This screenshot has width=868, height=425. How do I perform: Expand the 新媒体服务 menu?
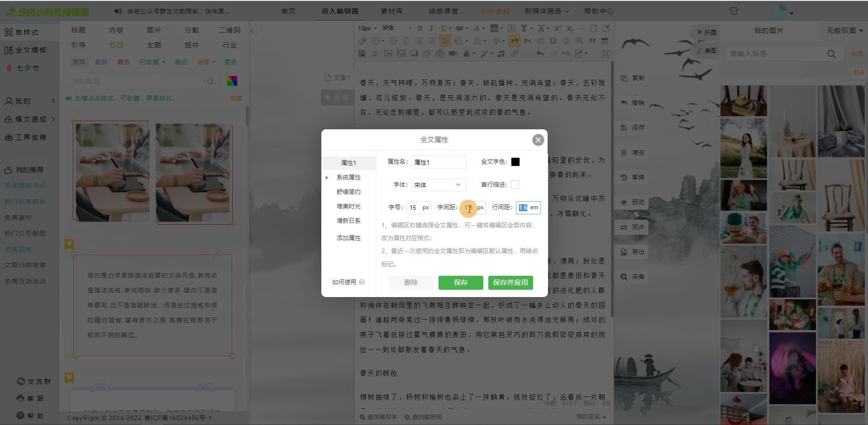click(x=547, y=11)
